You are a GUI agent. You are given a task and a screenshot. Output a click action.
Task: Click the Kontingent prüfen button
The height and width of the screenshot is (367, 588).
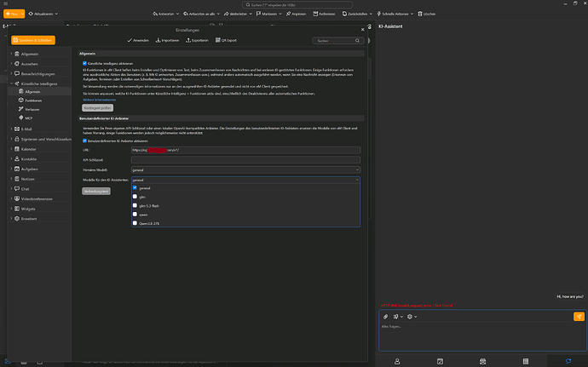pyautogui.click(x=97, y=108)
